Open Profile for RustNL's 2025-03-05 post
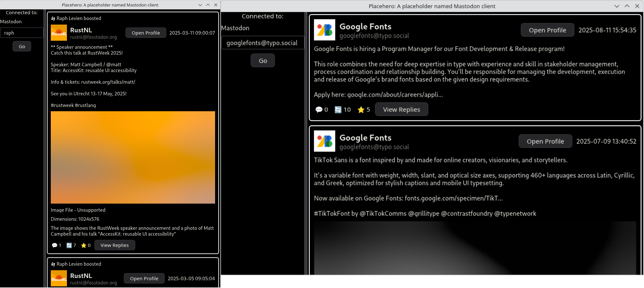Viewport: 644px width, 288px height. point(144,278)
